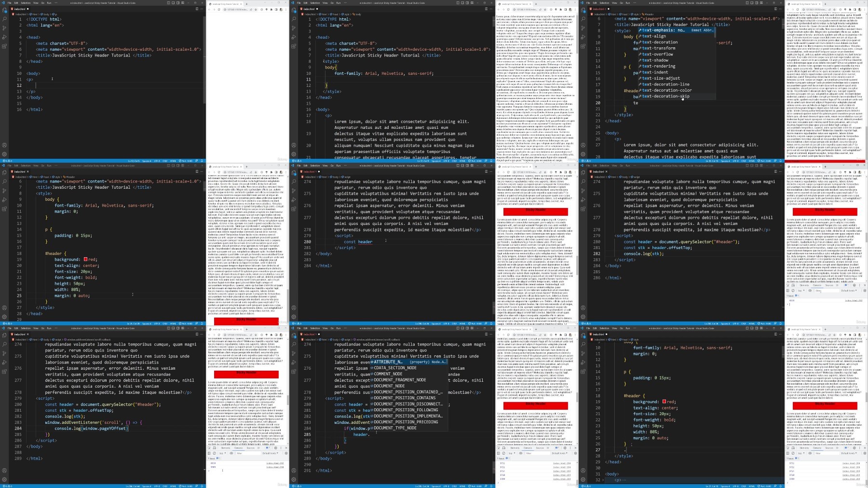Click Customize Layout icon in window with text-emphasis suggestions
868x488 pixels.
pyautogui.click(x=761, y=3)
